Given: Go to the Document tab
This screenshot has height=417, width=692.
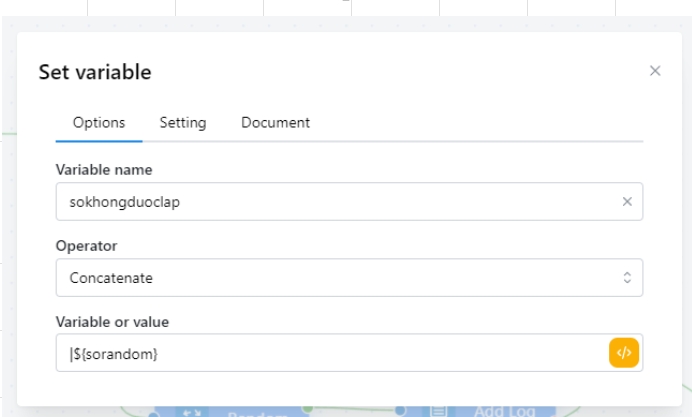Looking at the screenshot, I should tap(275, 123).
